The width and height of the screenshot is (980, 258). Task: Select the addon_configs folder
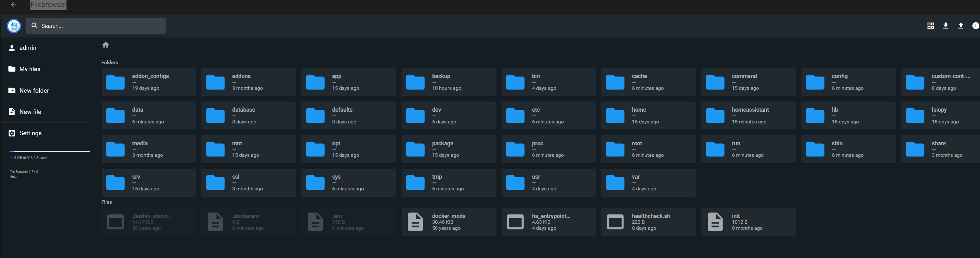(x=149, y=82)
